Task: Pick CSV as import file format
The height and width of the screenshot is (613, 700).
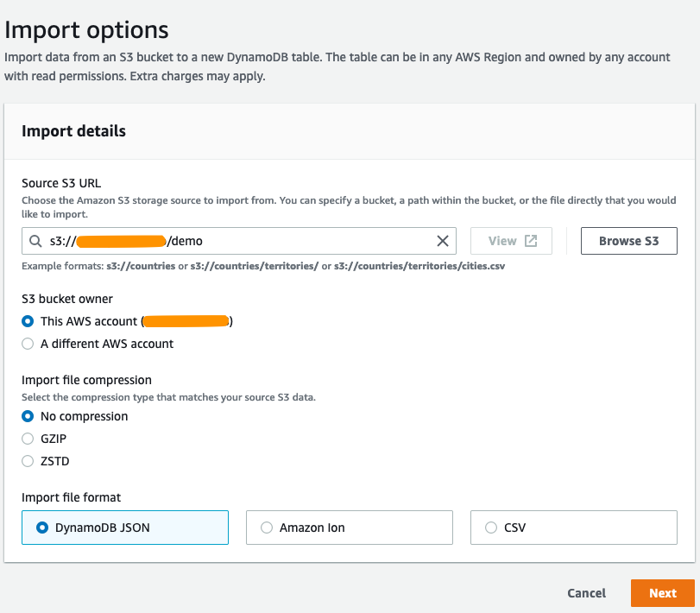Action: pyautogui.click(x=490, y=528)
